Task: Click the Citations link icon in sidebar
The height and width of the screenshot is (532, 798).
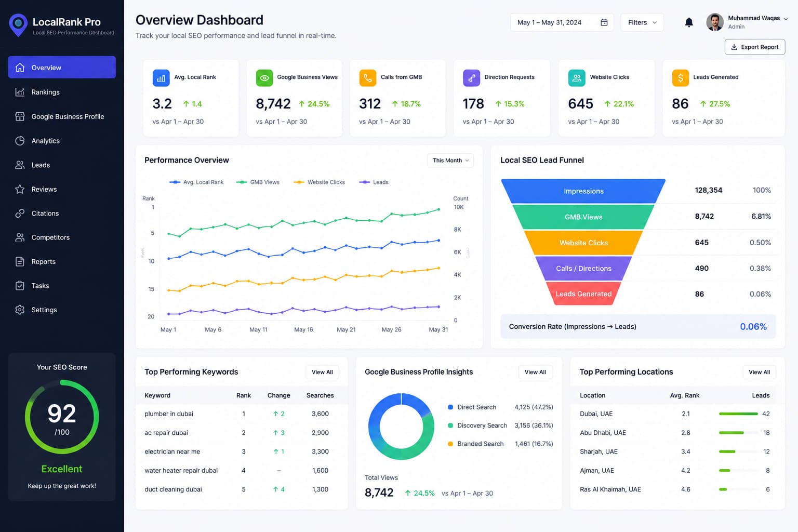Action: pos(20,213)
